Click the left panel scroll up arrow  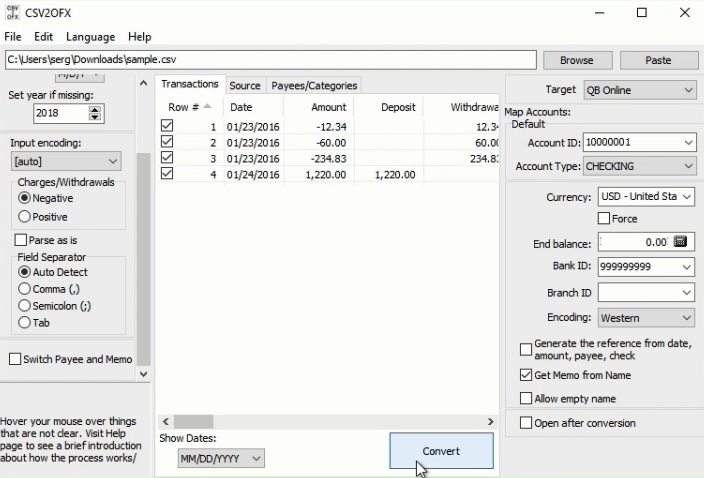[x=143, y=83]
